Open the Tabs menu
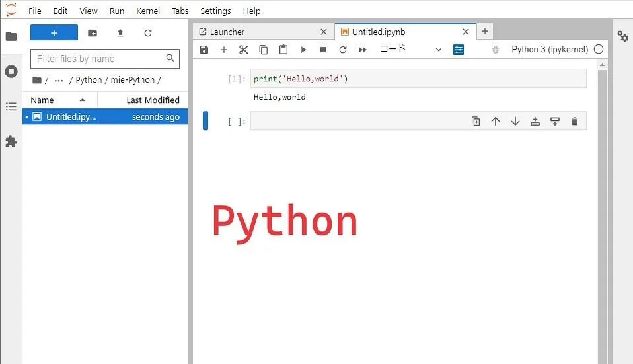This screenshot has width=633, height=364. coord(180,11)
